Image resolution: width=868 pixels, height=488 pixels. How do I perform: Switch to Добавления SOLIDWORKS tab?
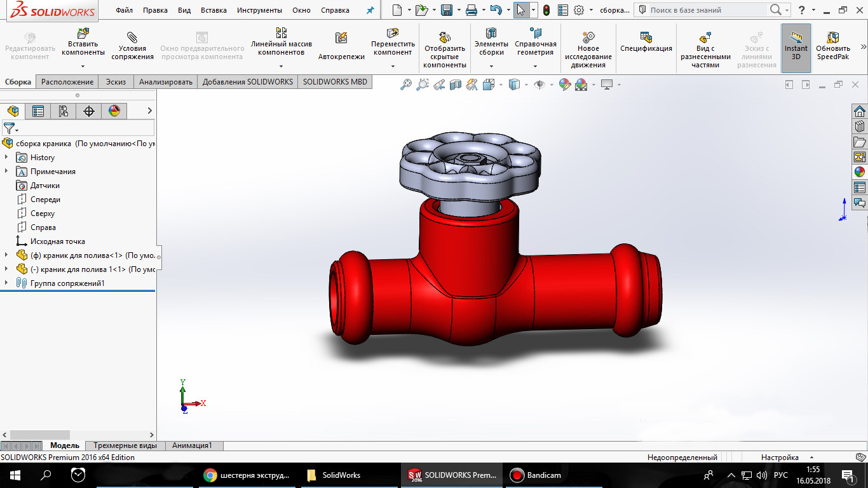pyautogui.click(x=248, y=81)
